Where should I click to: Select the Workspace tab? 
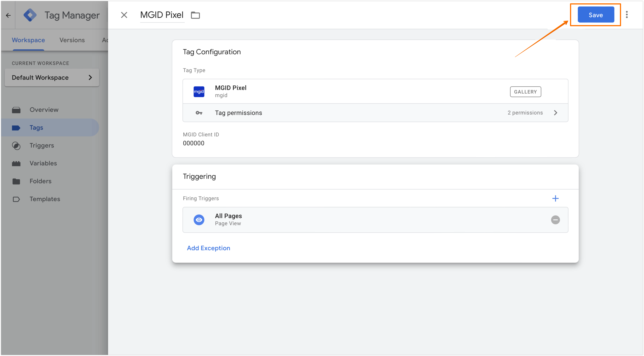28,40
